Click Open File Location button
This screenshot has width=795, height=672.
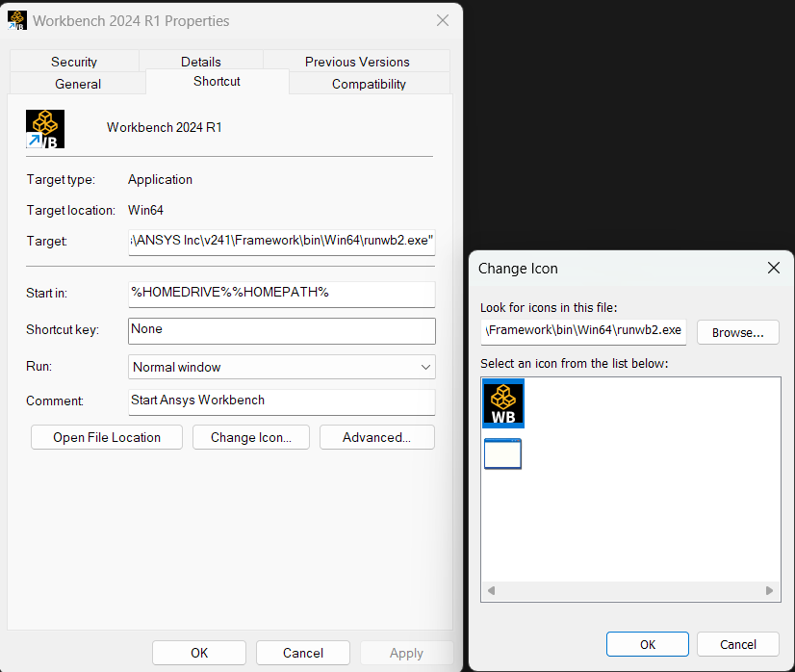107,437
